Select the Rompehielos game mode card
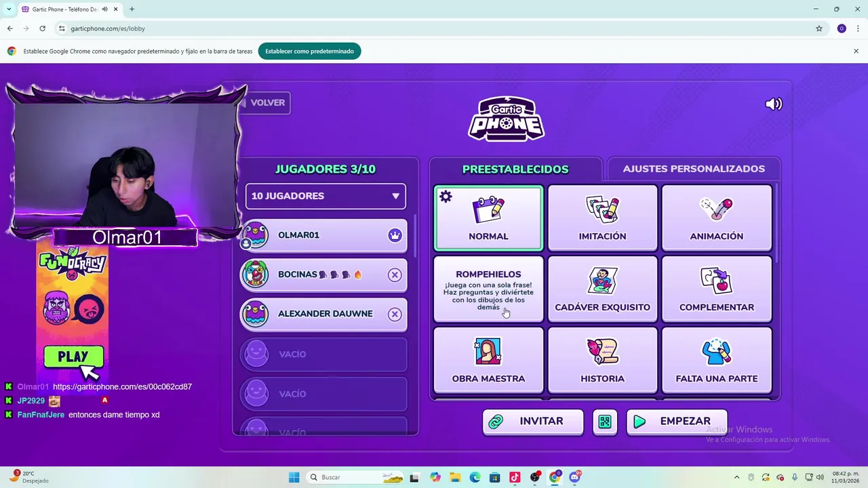The width and height of the screenshot is (868, 488). [488, 289]
